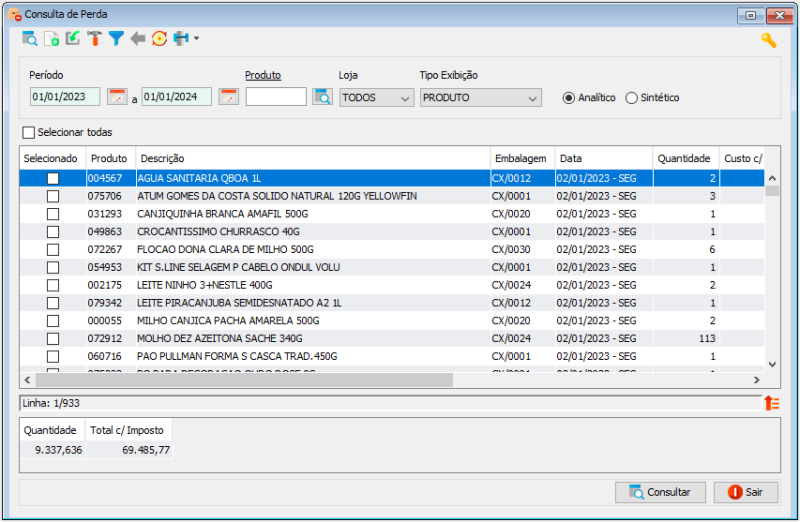Click horizontal scrollbar left arrow

[28, 380]
